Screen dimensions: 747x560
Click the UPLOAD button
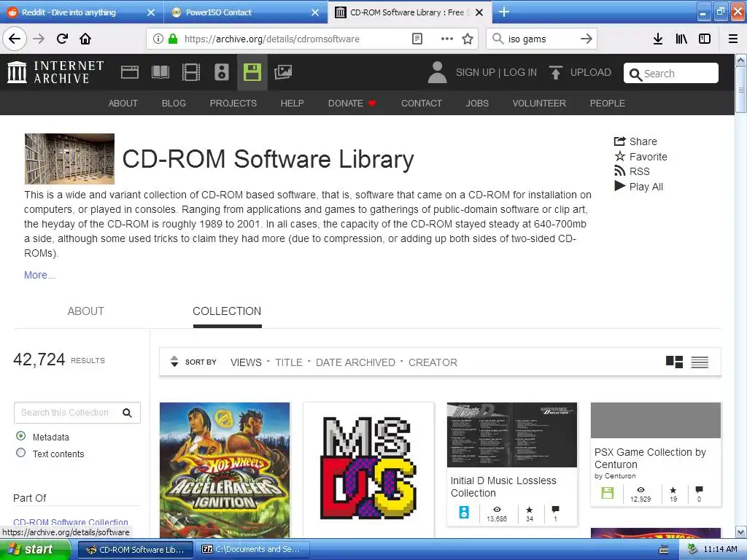click(580, 72)
